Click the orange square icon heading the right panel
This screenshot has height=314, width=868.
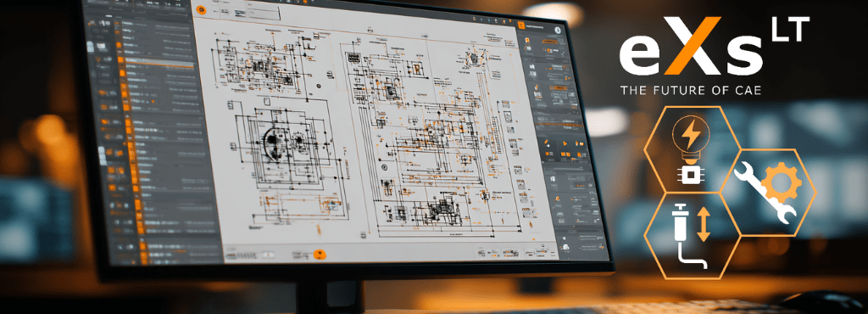(x=521, y=25)
